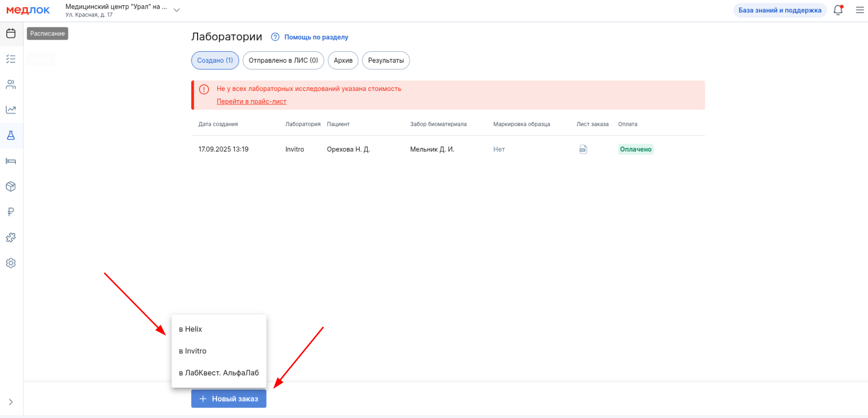This screenshot has width=868, height=418.
Task: Choose 'в Invitro' from the popup menu
Action: pos(193,351)
